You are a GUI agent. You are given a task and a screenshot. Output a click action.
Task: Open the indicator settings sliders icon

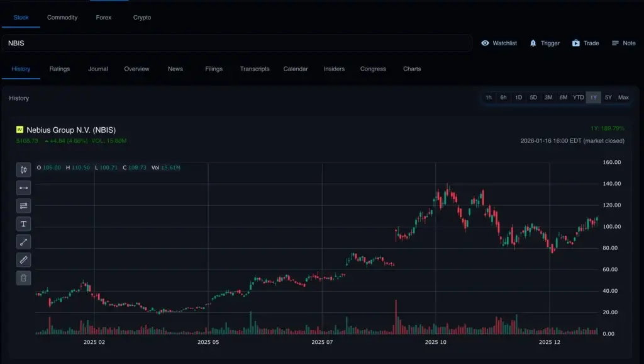click(23, 205)
